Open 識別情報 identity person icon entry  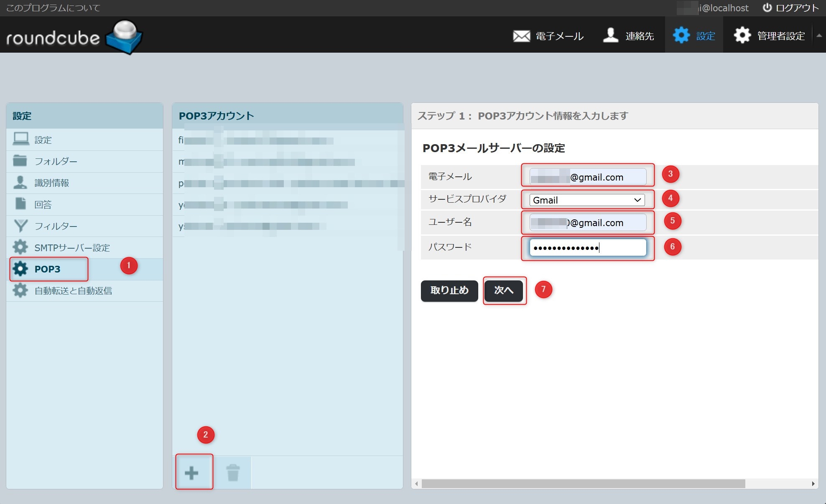click(20, 183)
